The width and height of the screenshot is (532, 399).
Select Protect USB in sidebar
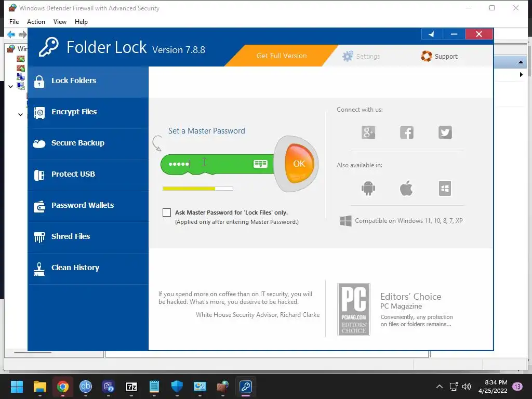pos(88,176)
